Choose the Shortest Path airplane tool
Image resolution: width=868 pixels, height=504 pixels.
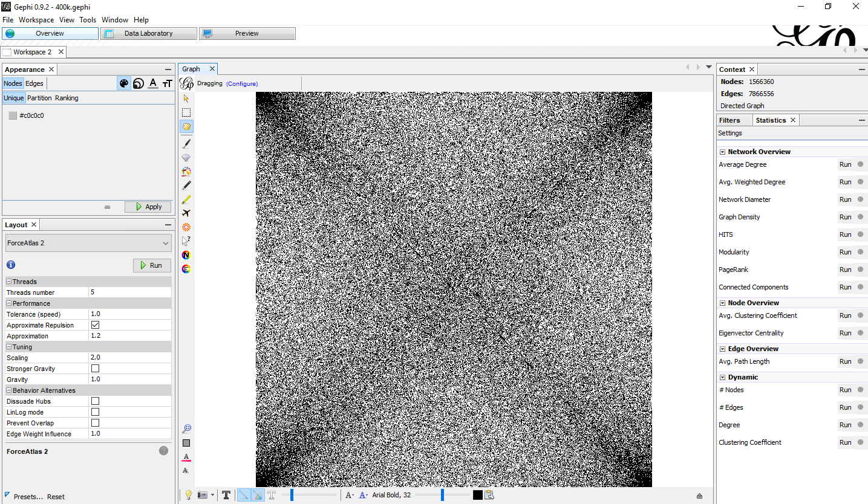pyautogui.click(x=186, y=213)
